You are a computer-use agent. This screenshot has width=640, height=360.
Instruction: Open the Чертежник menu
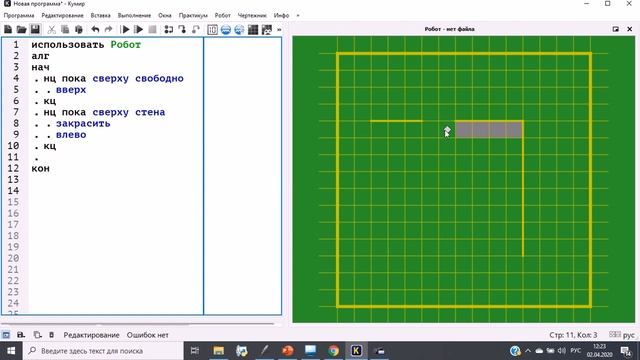click(x=252, y=16)
